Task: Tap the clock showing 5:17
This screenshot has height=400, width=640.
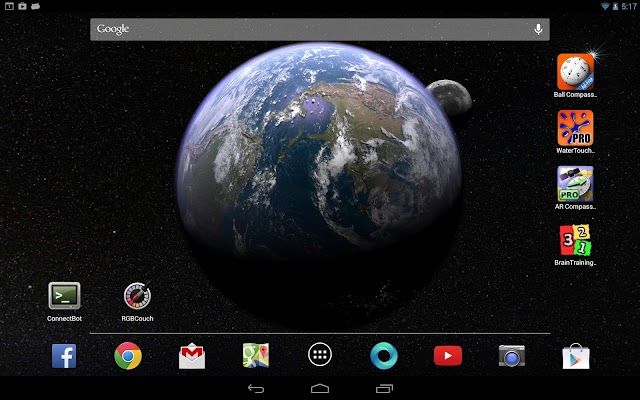Action: point(629,6)
